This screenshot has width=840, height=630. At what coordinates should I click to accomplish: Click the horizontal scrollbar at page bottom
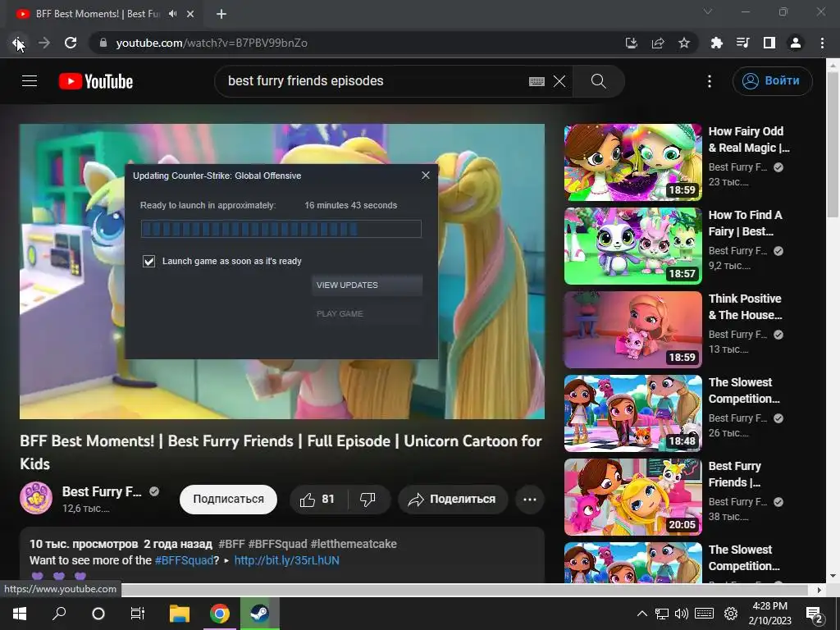click(x=465, y=590)
